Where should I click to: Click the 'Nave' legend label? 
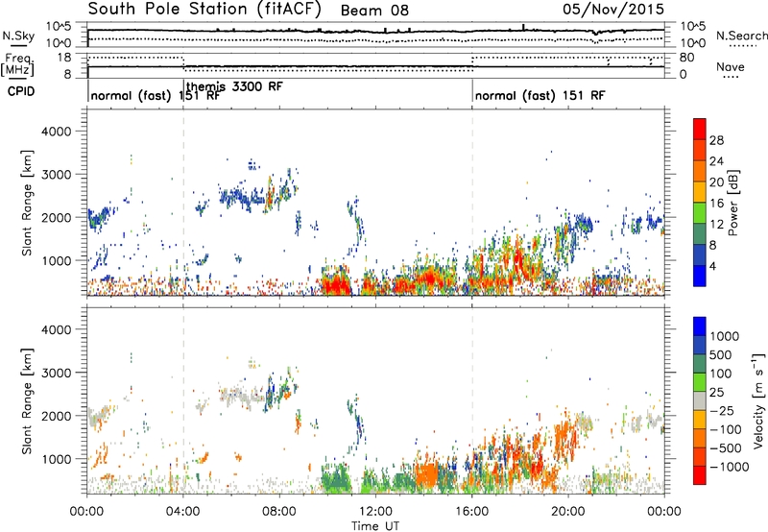click(x=730, y=66)
